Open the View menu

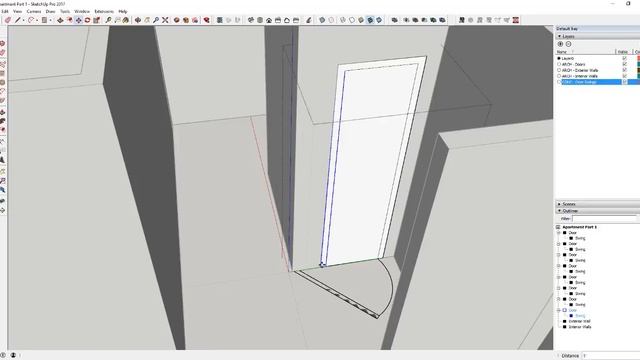click(x=18, y=11)
